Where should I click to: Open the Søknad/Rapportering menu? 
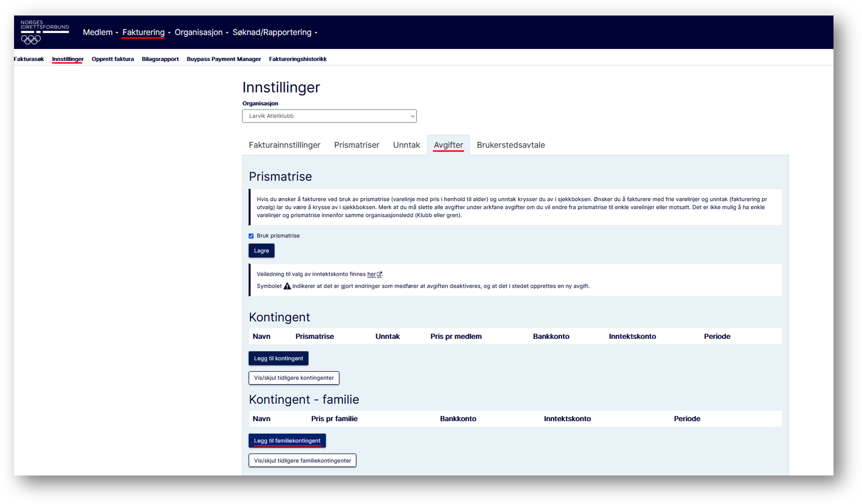pos(275,32)
